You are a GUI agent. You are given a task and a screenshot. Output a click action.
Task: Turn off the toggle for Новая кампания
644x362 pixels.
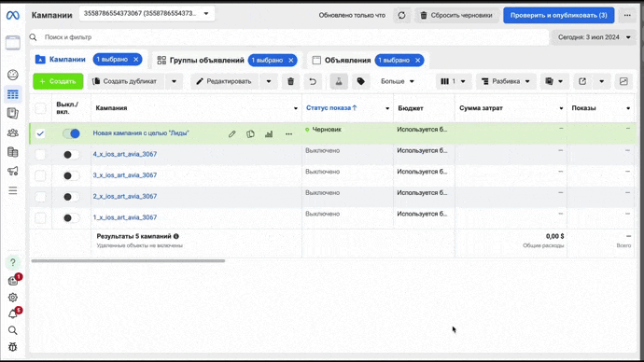click(x=72, y=133)
